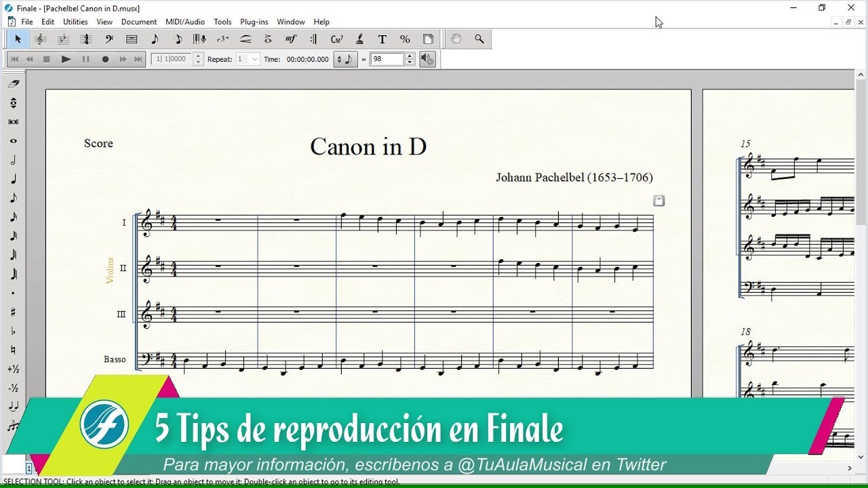Select the Text tool
The image size is (868, 488).
pos(382,39)
